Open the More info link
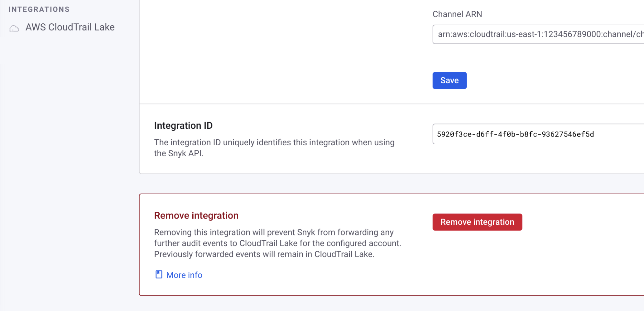644x311 pixels. tap(184, 275)
